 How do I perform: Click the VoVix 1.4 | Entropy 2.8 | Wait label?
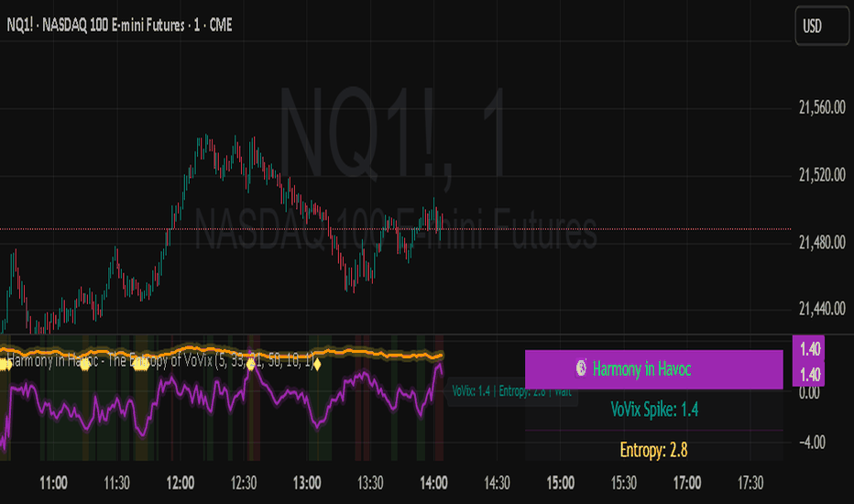512,391
